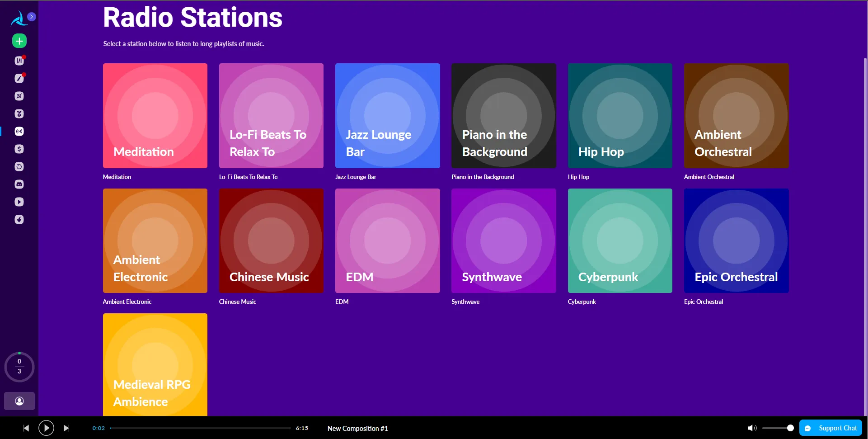Select the Synthwave station tile
Screen dimensions: 868x439
click(x=504, y=241)
